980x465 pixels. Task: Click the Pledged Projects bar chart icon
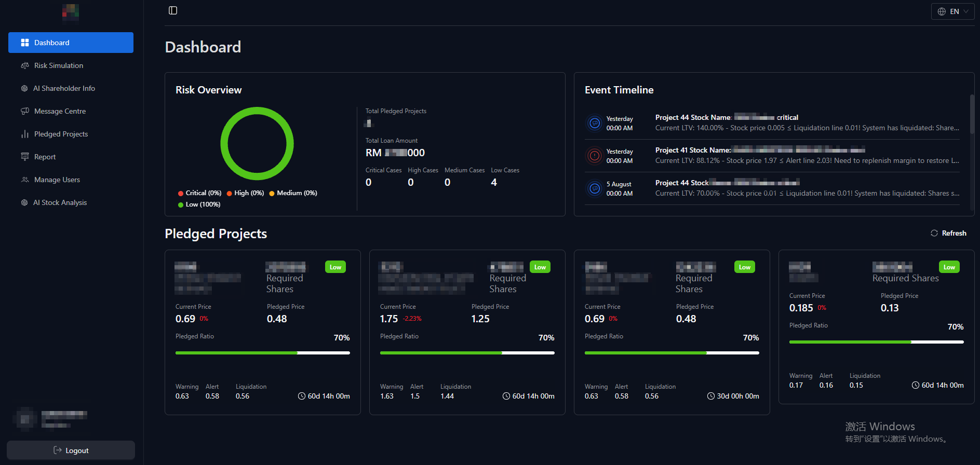(x=24, y=134)
